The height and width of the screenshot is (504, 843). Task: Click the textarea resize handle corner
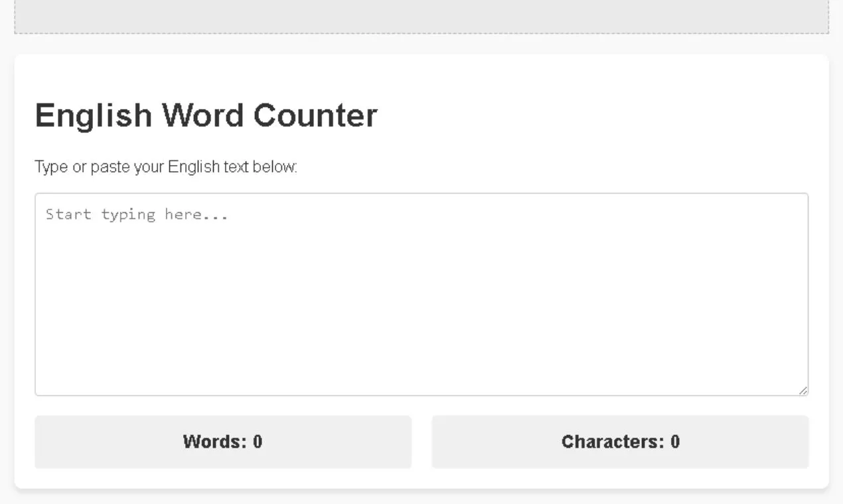[x=803, y=391]
